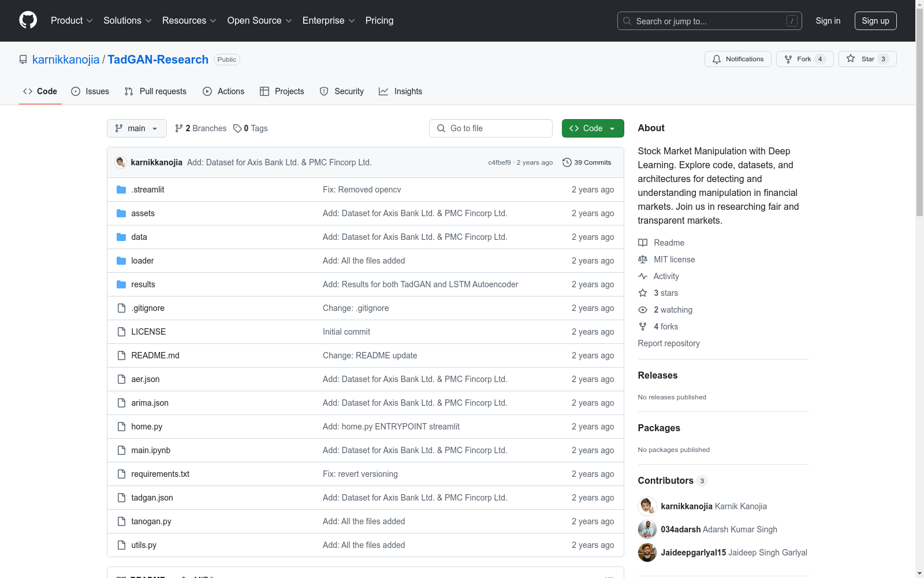Open tadgan.json file

(152, 498)
